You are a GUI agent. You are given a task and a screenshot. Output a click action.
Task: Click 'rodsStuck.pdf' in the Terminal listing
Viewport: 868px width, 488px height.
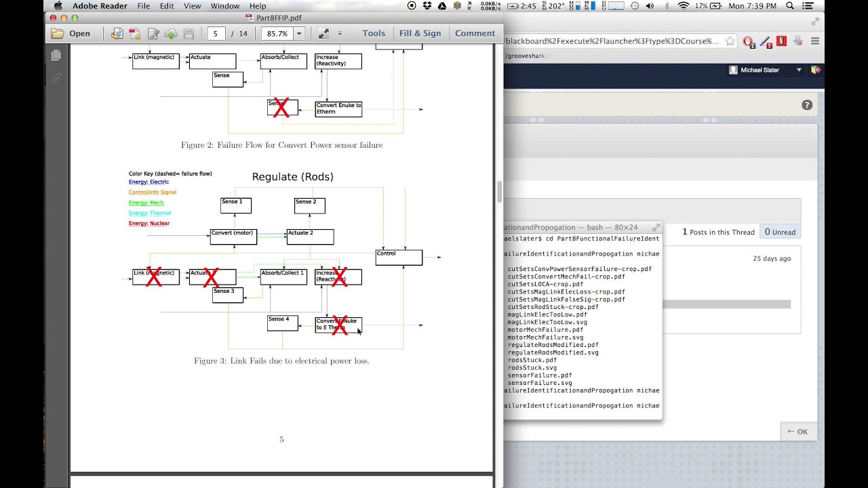pos(532,360)
